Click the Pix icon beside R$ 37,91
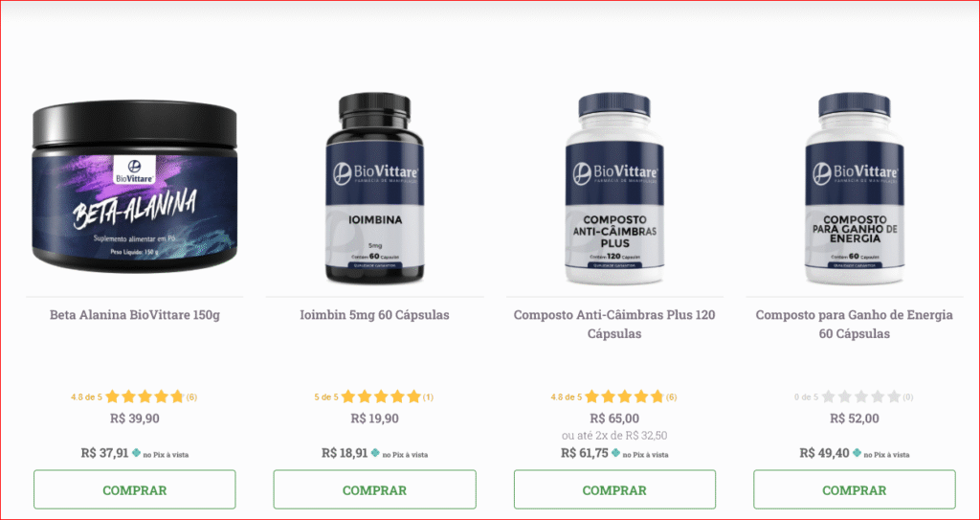 click(x=136, y=453)
